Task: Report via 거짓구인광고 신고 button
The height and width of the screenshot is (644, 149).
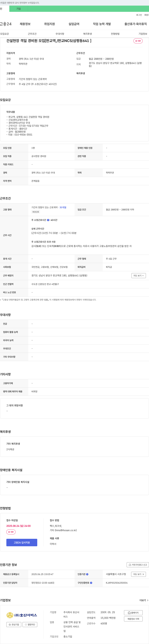Action: 138,565
